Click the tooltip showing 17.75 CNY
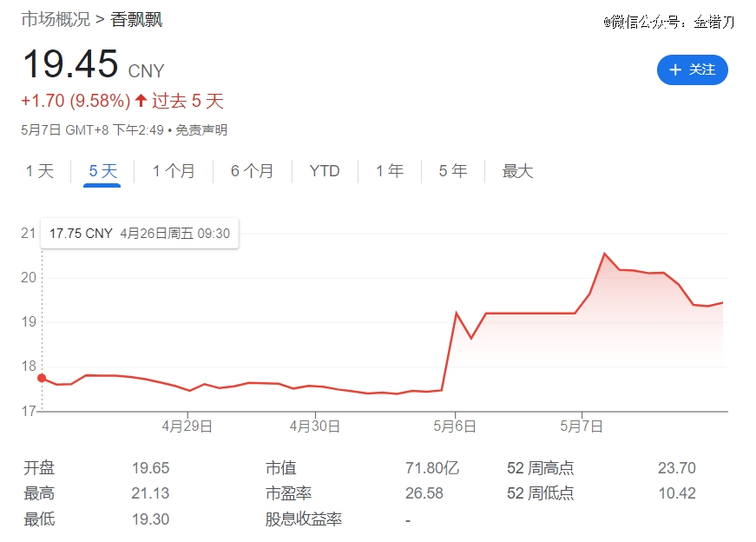Screen dimensions: 756x542 [140, 234]
